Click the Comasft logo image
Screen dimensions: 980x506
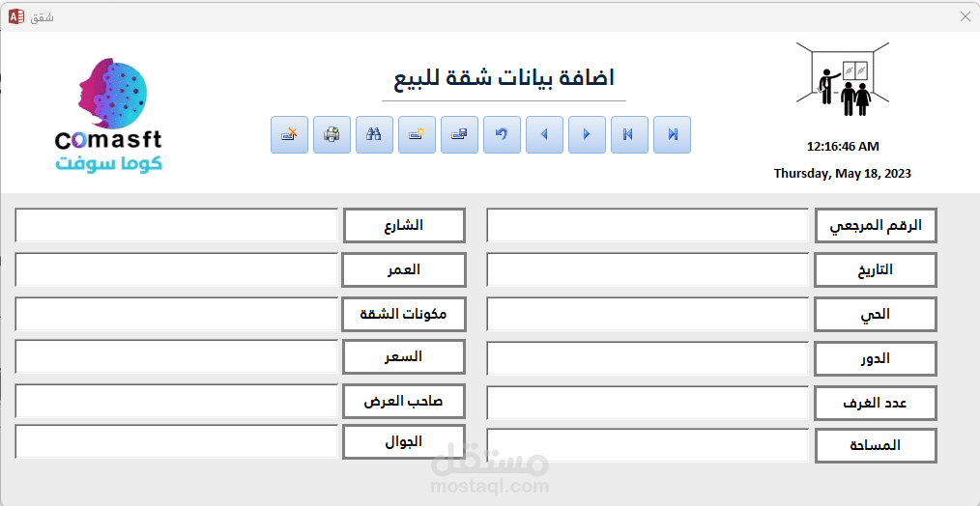[109, 116]
